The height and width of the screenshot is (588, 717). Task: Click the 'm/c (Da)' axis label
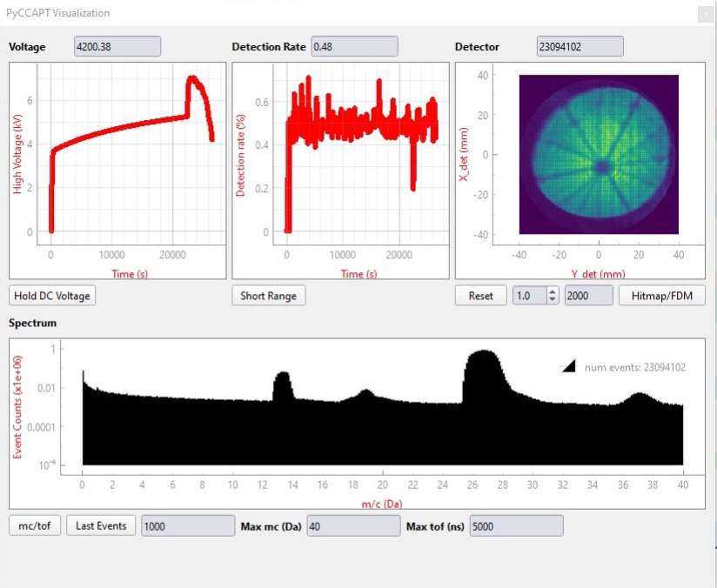382,504
